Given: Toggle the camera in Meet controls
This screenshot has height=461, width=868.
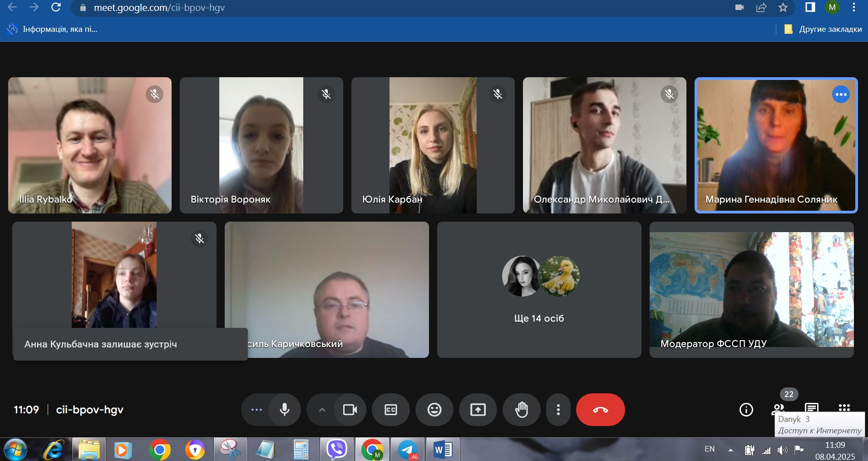Looking at the screenshot, I should click(350, 410).
